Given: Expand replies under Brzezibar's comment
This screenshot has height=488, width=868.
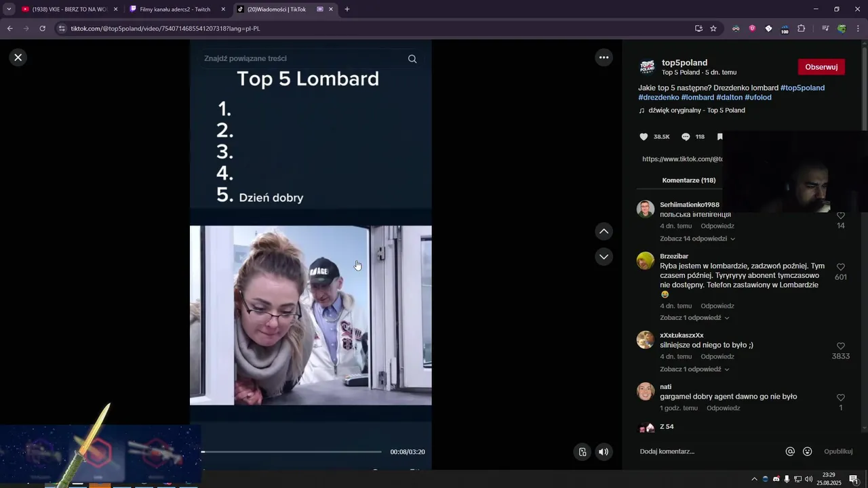Looking at the screenshot, I should coord(694,318).
